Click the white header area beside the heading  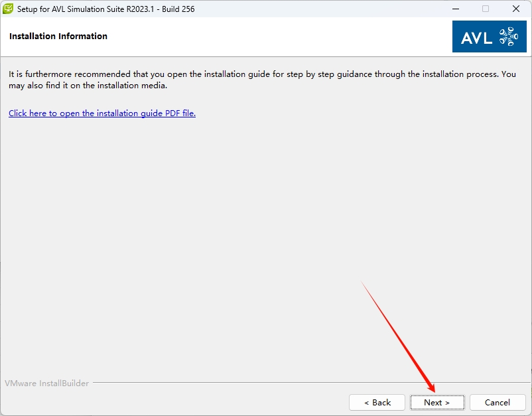coord(279,36)
